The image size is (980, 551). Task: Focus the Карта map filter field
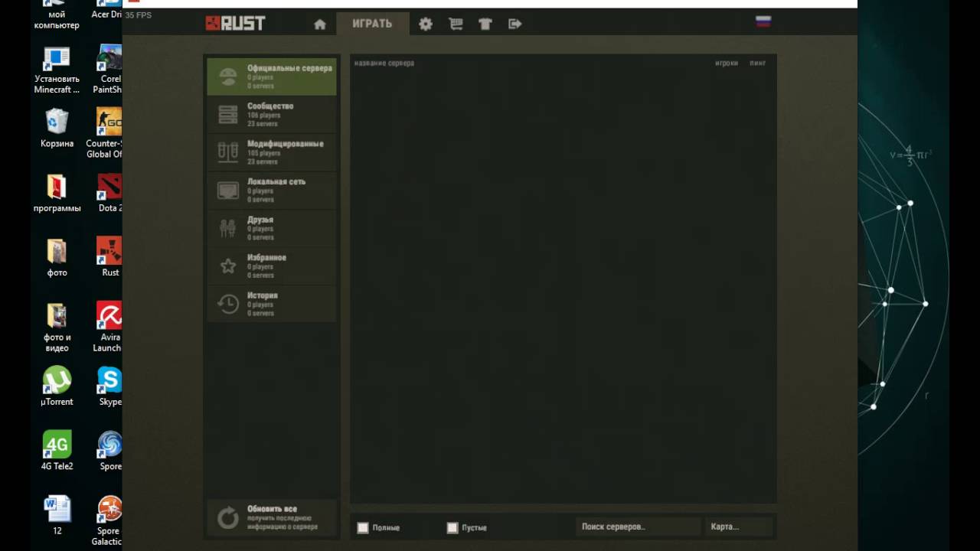pos(739,527)
